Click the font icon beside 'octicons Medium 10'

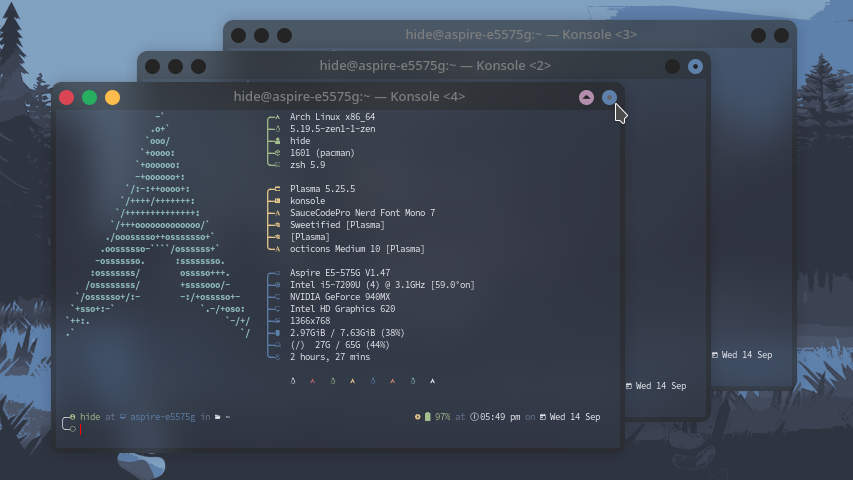click(x=277, y=249)
